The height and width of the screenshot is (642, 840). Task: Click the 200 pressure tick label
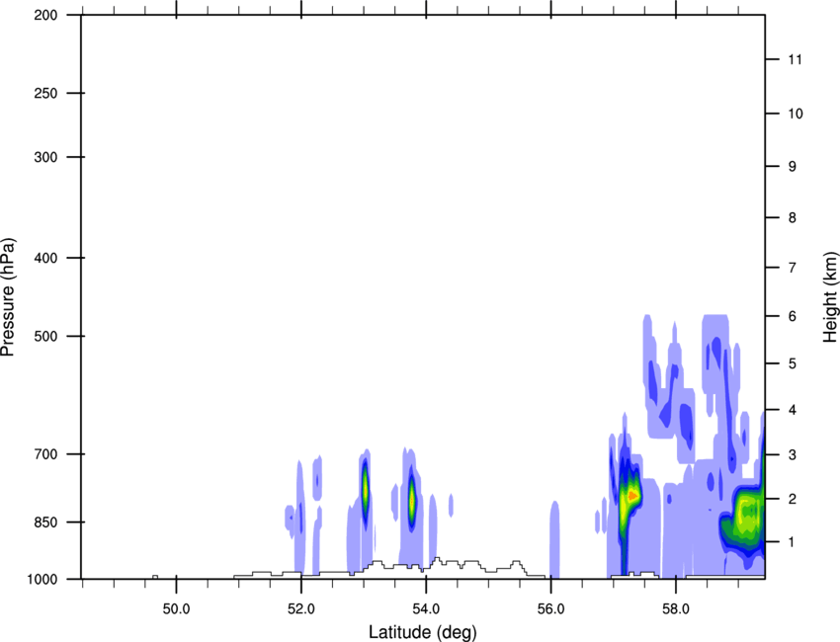pos(45,16)
